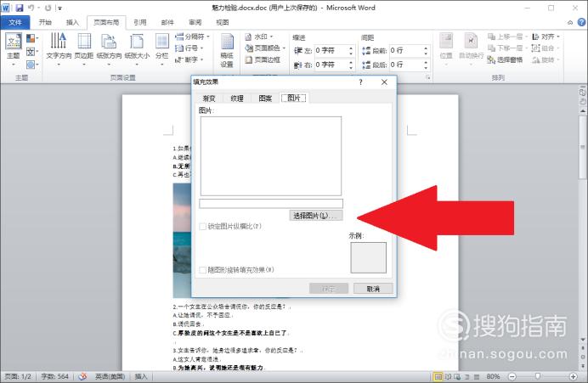Toggle Rotate fill effect with shape checkbox
This screenshot has height=383, width=588.
[x=203, y=270]
